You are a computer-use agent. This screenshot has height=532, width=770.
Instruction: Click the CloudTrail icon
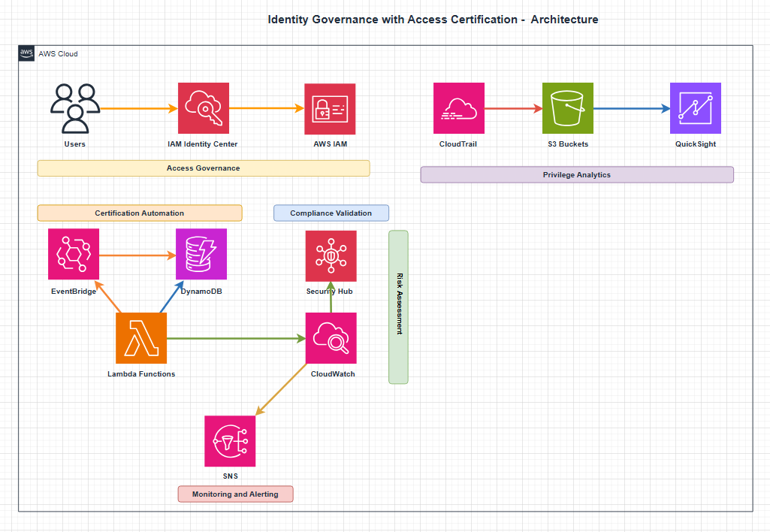click(x=459, y=108)
